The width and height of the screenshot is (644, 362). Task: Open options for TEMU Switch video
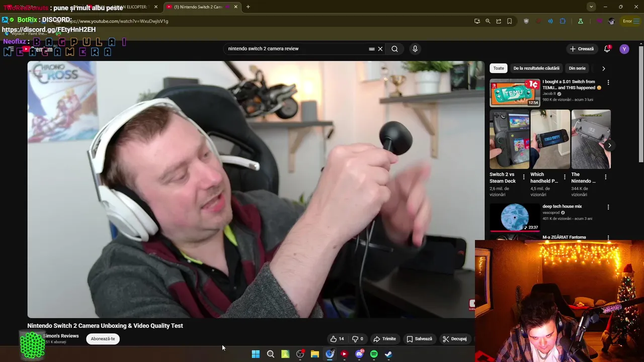pyautogui.click(x=608, y=82)
